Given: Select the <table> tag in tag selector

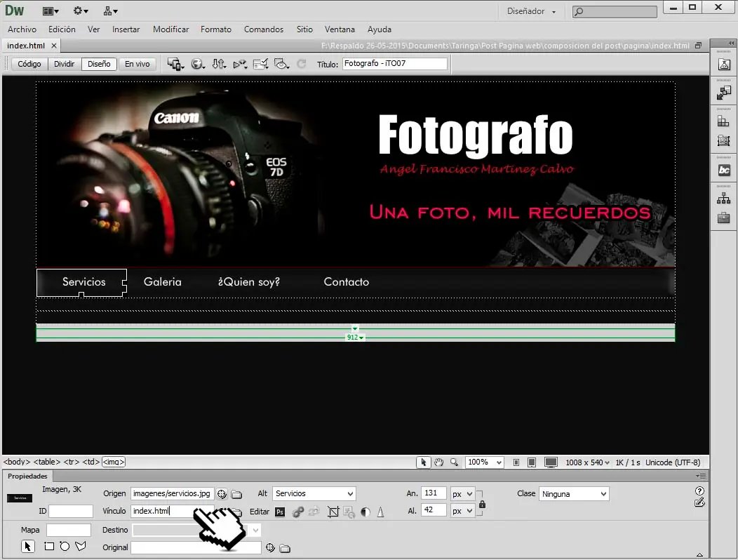Looking at the screenshot, I should click(x=47, y=462).
